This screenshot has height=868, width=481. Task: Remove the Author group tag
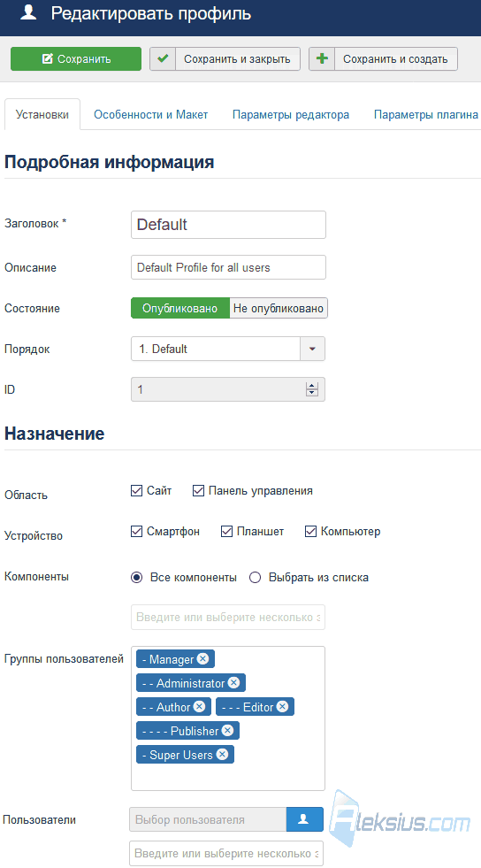[x=199, y=706]
